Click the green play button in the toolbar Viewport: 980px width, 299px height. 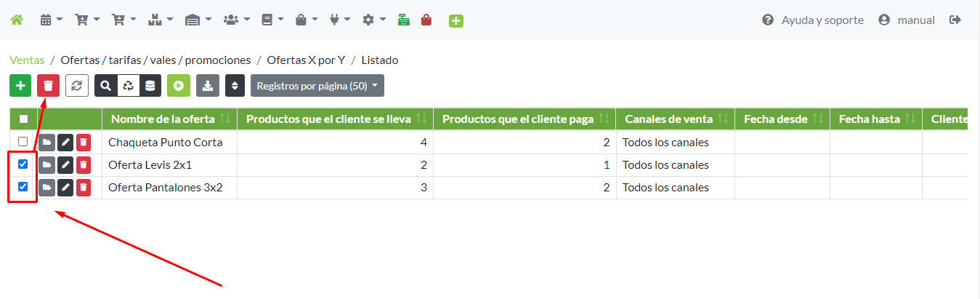(179, 86)
